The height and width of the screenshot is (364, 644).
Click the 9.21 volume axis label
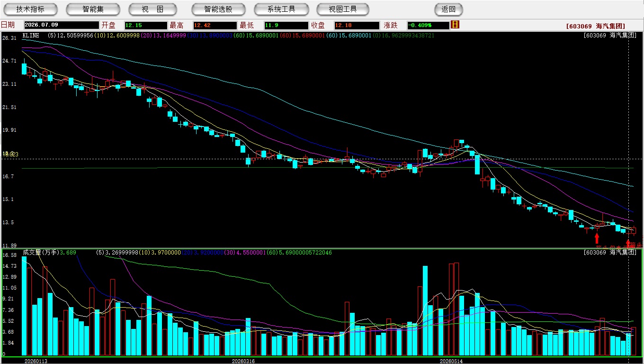[x=8, y=299]
